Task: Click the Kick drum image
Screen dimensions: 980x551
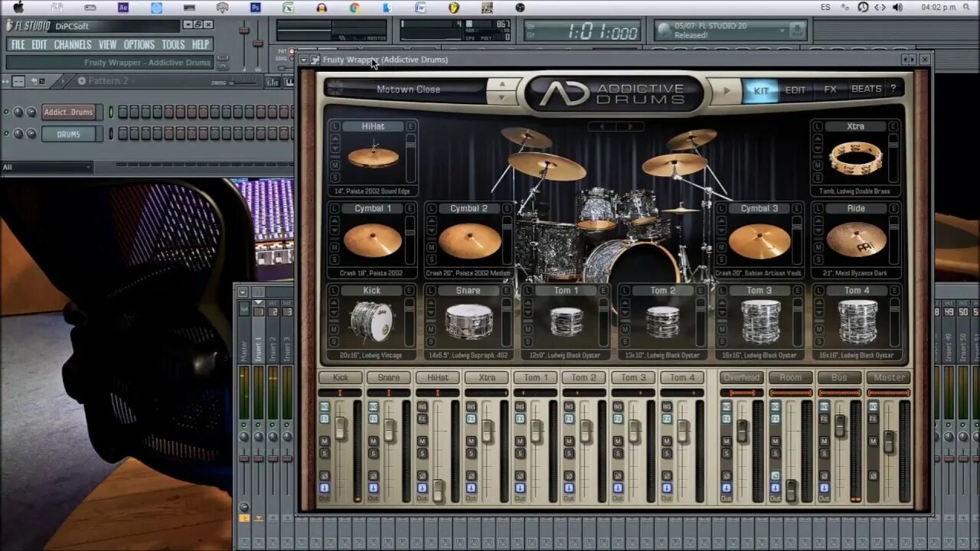Action: [x=372, y=321]
